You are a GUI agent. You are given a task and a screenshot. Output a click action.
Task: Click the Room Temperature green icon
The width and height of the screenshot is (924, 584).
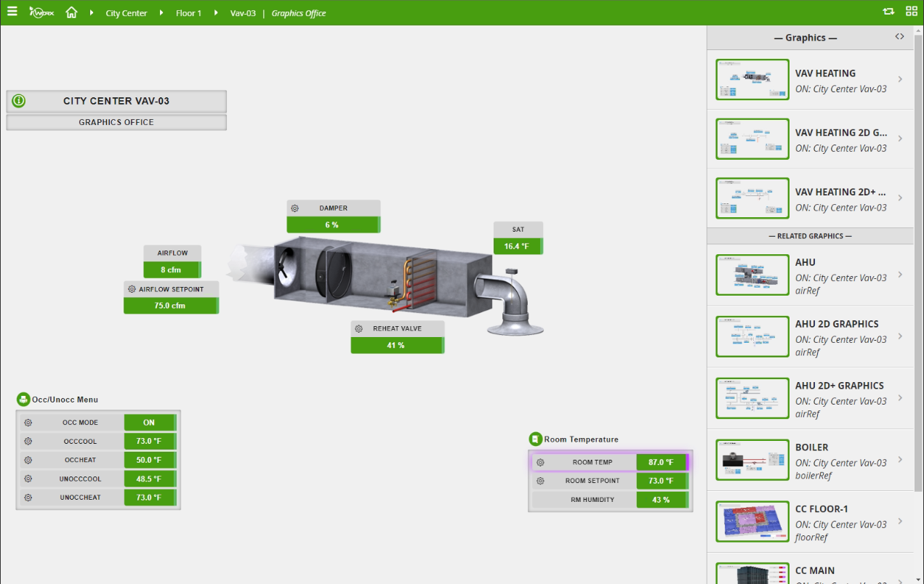click(536, 439)
